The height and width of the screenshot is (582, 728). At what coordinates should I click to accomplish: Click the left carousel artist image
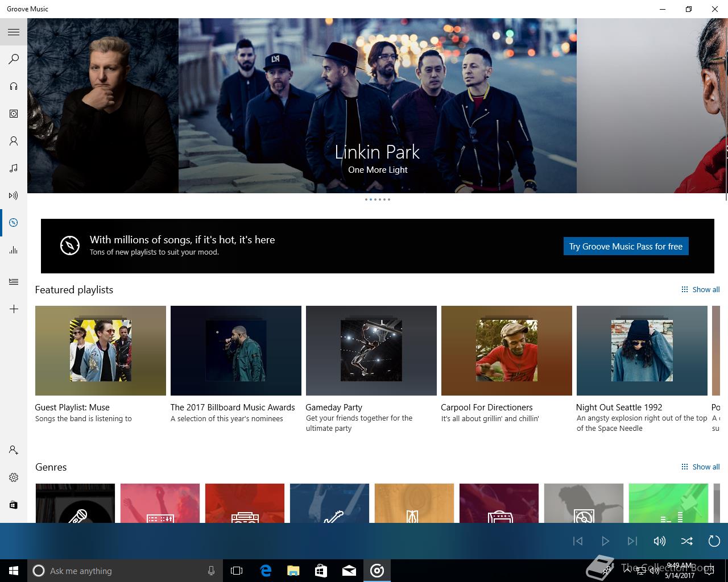click(103, 106)
